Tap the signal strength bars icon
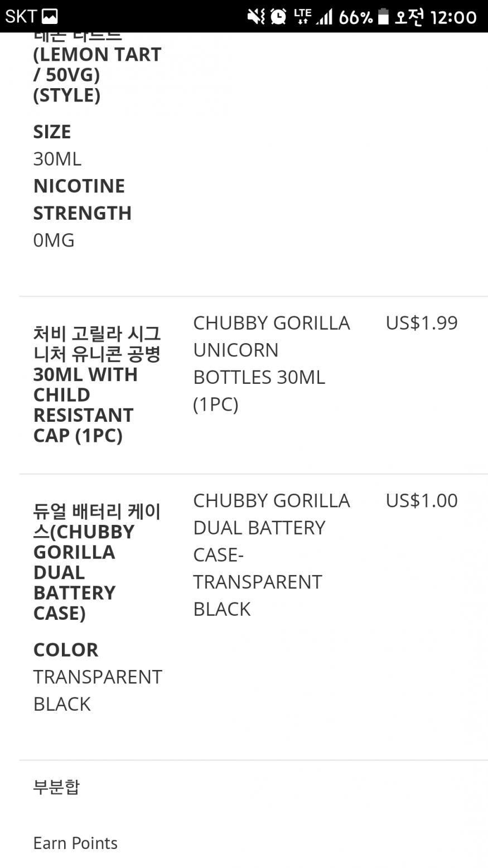Image resolution: width=488 pixels, height=868 pixels. [x=324, y=18]
